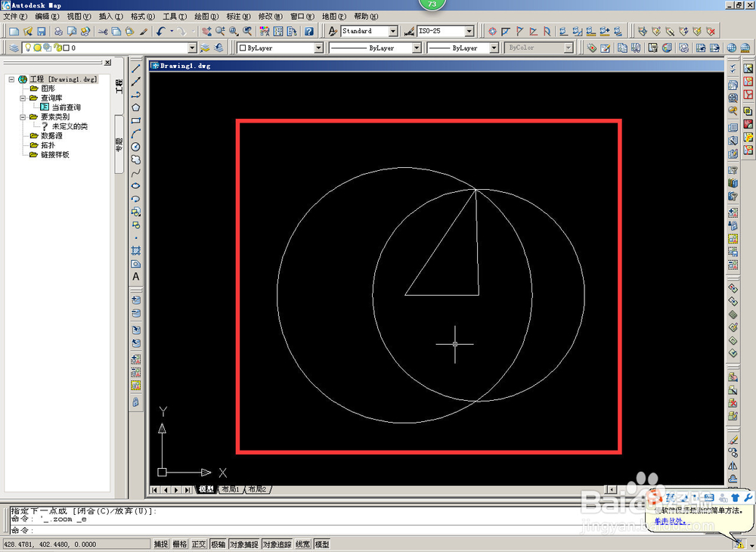Click in the 命令: command line input
The width and height of the screenshot is (756, 552).
(361, 530)
